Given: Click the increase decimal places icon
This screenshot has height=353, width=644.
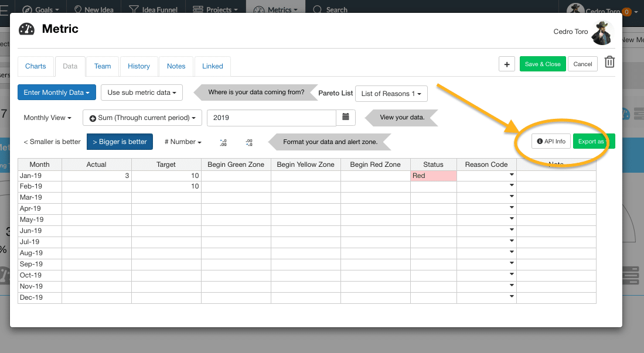Looking at the screenshot, I should [x=223, y=142].
